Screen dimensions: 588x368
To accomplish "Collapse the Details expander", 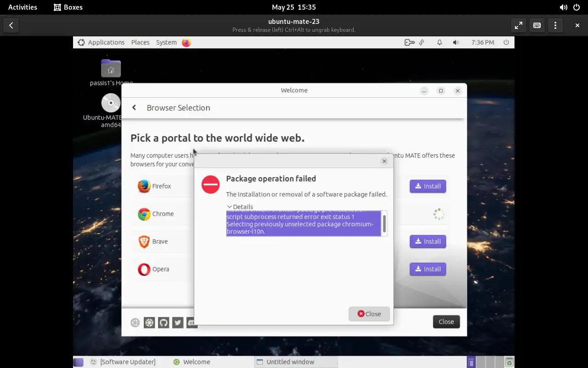I will 240,207.
